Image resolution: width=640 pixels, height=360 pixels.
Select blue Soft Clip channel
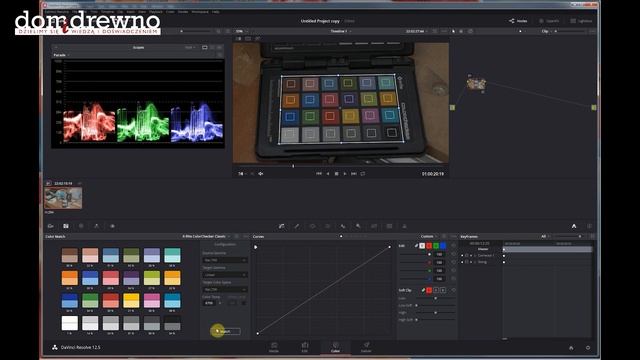[x=443, y=290]
